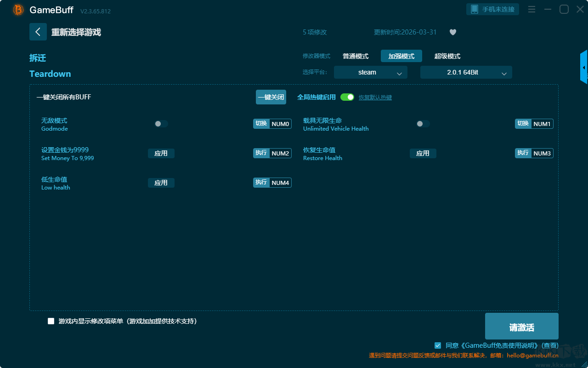588x368 pixels.
Task: Turn off the global hotkey toggle
Action: click(347, 97)
